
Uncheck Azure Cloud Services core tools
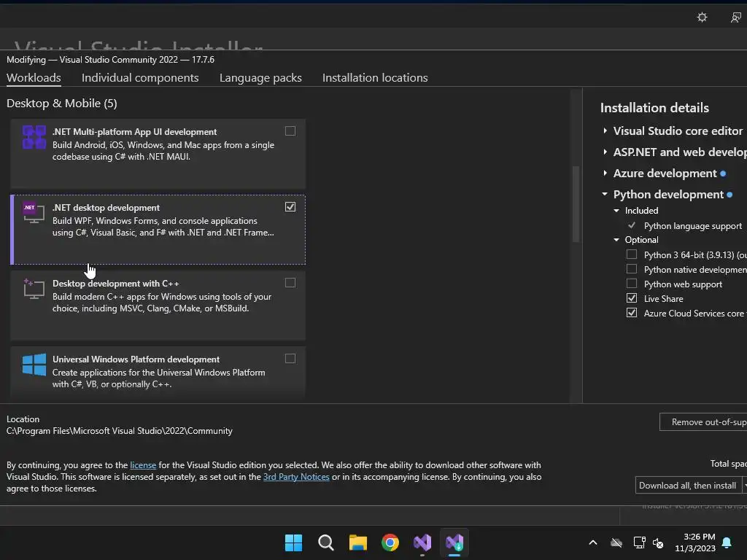(x=632, y=313)
